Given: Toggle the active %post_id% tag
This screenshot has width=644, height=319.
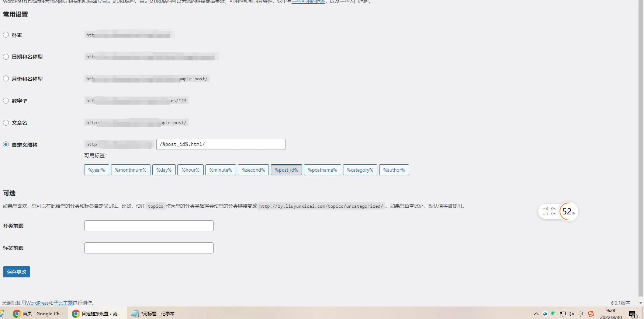Looking at the screenshot, I should point(287,170).
